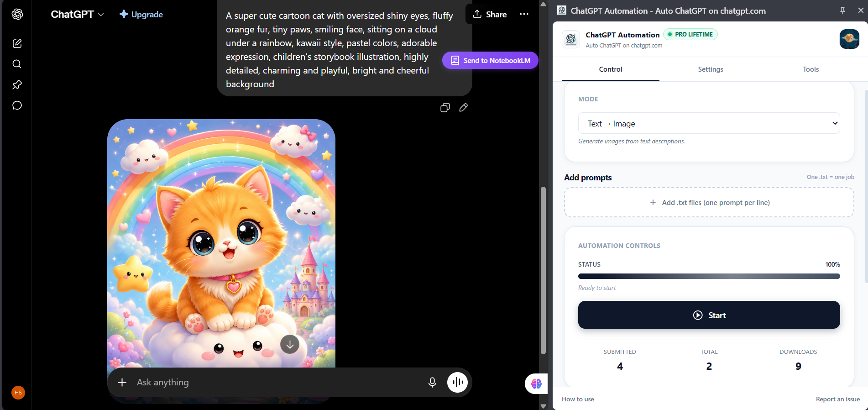Edit the prompt message with pencil icon
This screenshot has width=868, height=410.
(x=463, y=108)
